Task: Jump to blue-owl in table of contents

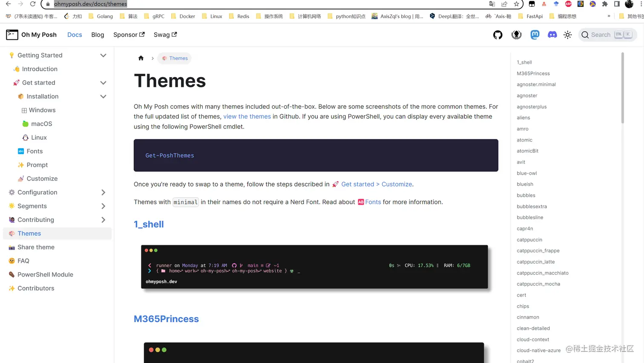Action: click(526, 173)
